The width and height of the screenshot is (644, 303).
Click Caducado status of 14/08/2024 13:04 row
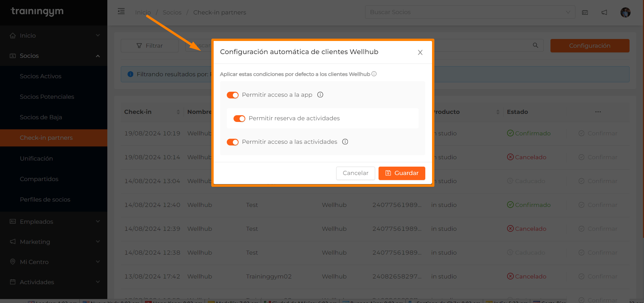(x=526, y=181)
